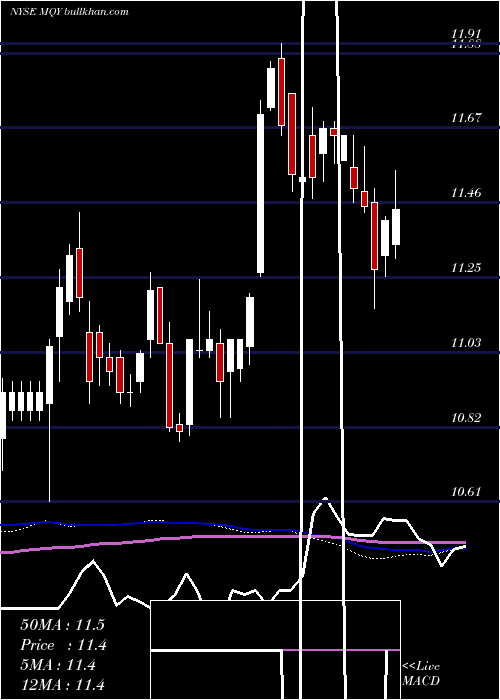Screen dimensions: 500x700
Task: Click the 50MA : 11.5 legend entry
Action: tap(62, 625)
